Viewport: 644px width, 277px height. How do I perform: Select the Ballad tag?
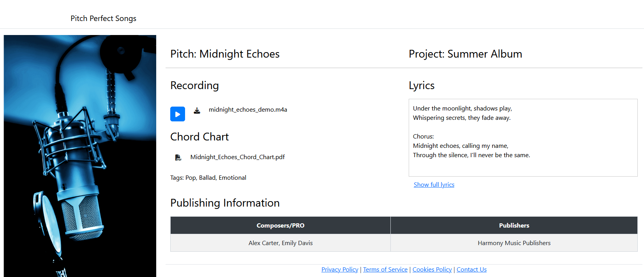(207, 177)
